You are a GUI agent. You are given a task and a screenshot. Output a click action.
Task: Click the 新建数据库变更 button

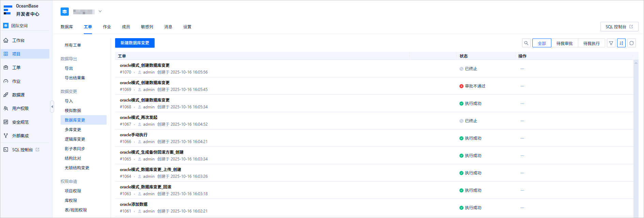135,43
